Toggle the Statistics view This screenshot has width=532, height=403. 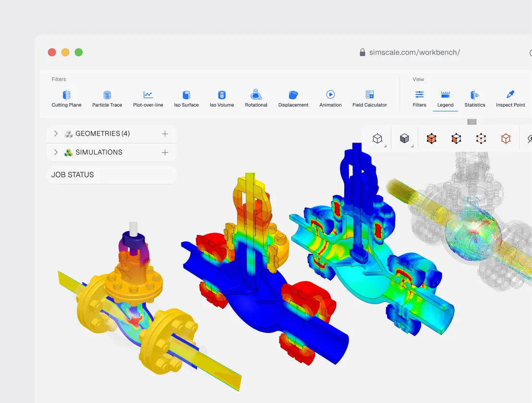(x=475, y=99)
